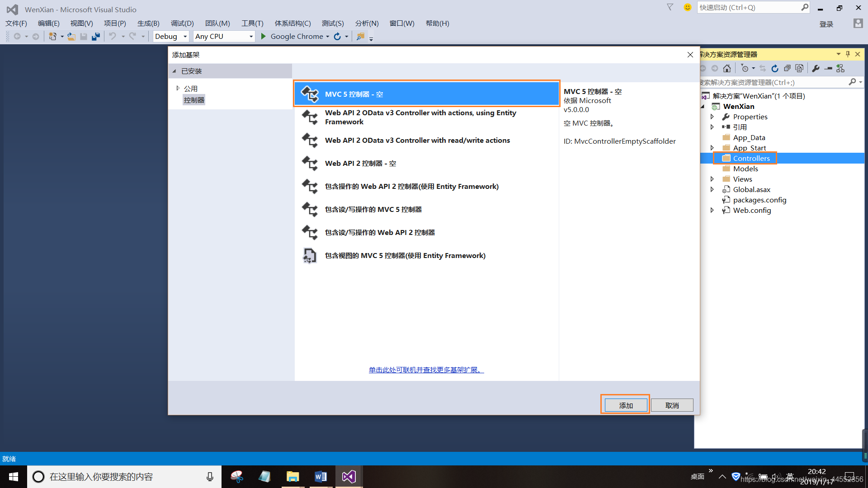Click the Preview Selected Items icon
Screen dimensions: 868x488
click(828, 68)
